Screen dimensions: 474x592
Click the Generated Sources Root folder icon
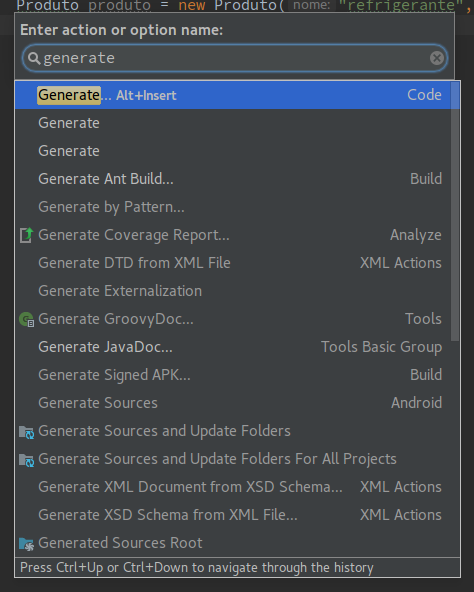26,544
